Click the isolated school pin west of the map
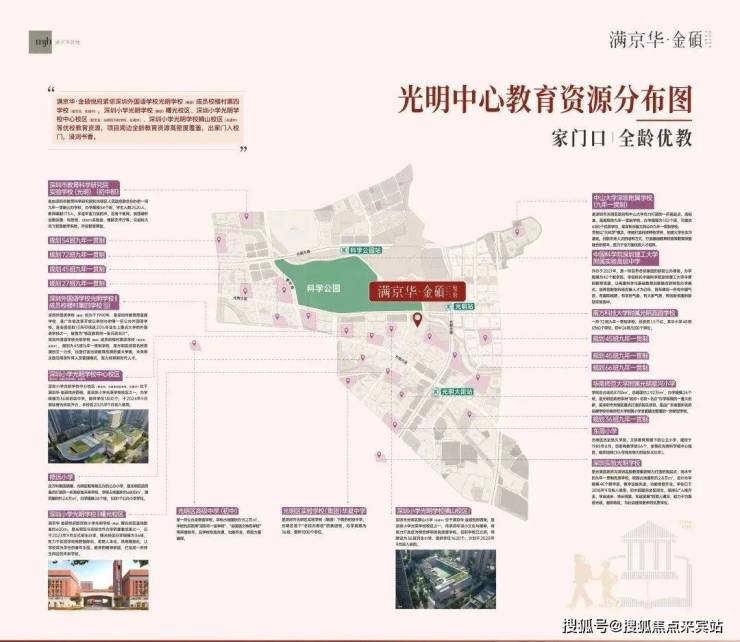Screen dimensions: 740x642 pyautogui.click(x=194, y=344)
